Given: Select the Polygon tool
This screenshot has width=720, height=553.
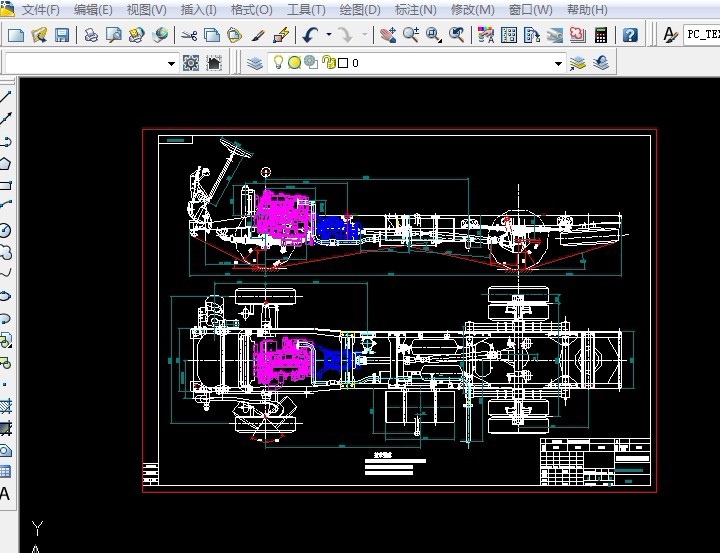Looking at the screenshot, I should (x=6, y=164).
